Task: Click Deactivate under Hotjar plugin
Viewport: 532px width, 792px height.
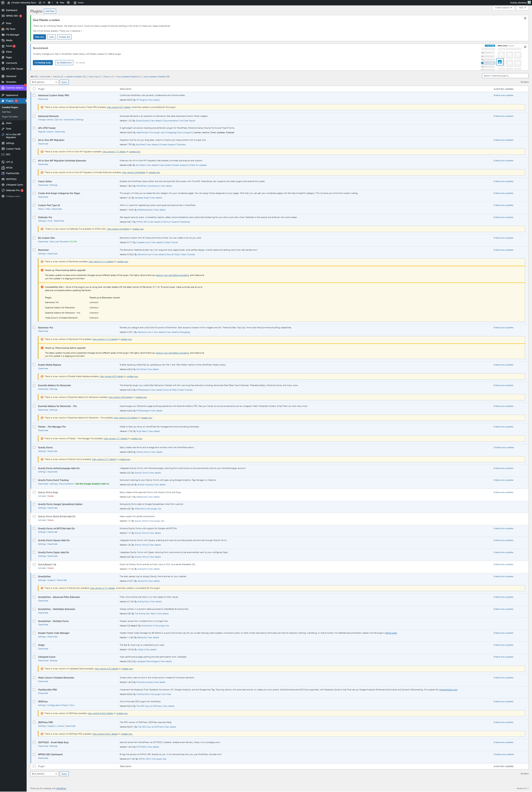Action: tap(43, 648)
